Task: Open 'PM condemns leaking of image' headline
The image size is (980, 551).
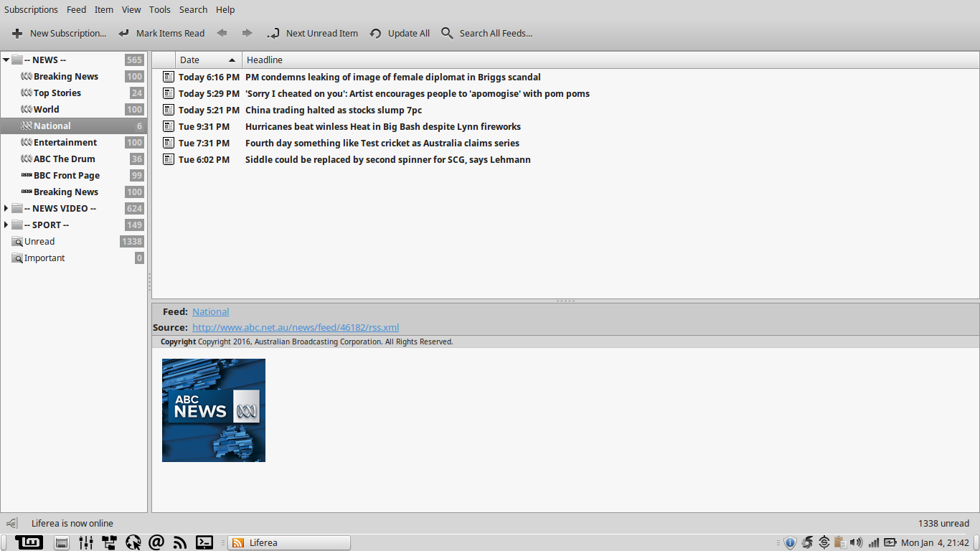Action: coord(393,77)
